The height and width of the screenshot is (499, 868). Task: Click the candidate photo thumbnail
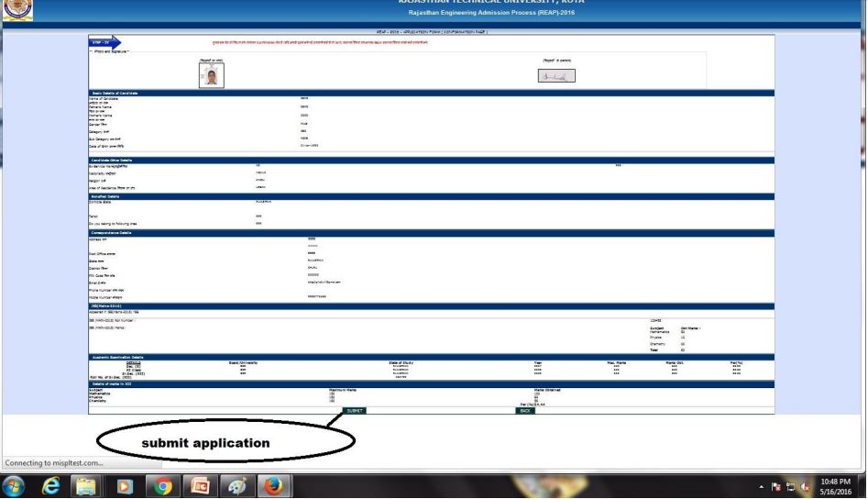pyautogui.click(x=211, y=77)
